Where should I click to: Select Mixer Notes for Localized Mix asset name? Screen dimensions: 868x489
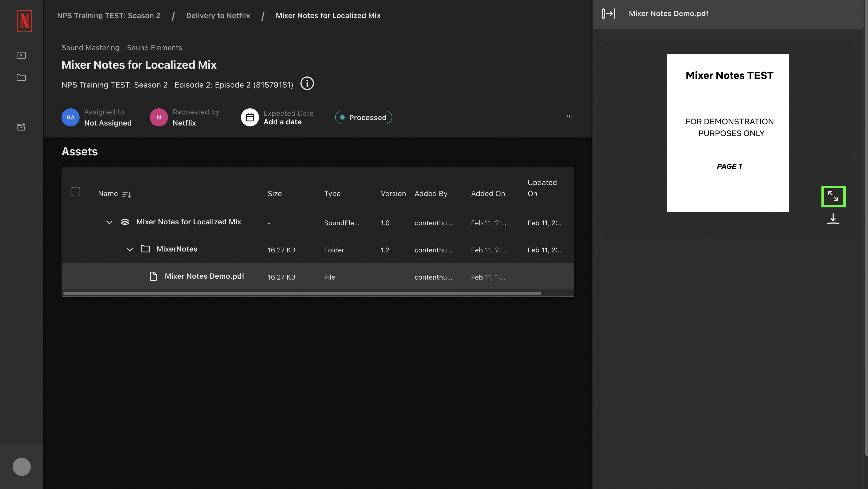click(189, 222)
